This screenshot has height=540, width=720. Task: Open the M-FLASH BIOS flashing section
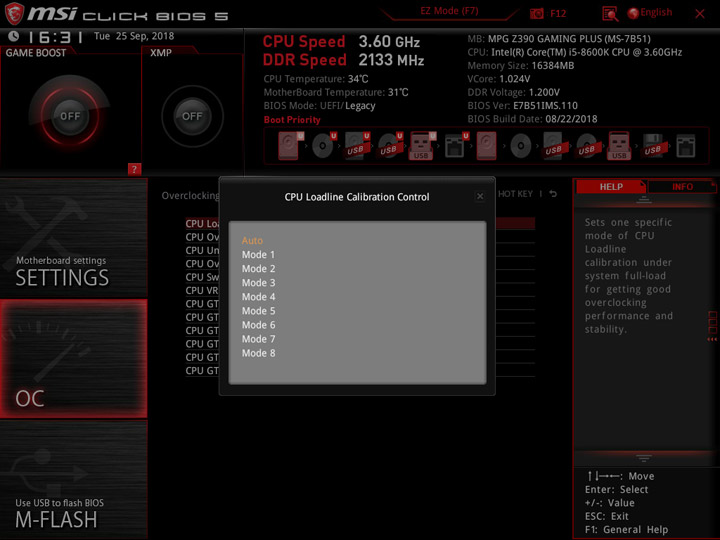coord(73,480)
